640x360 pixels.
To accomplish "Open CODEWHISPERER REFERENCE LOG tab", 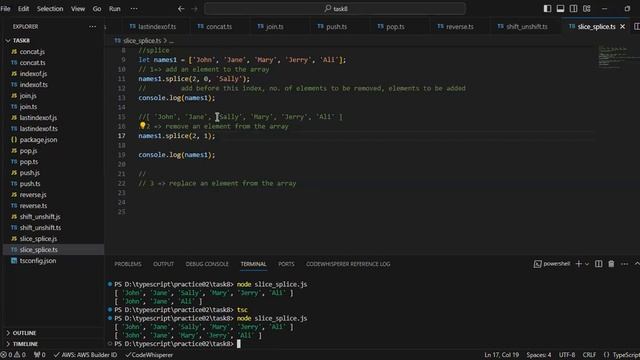I will pyautogui.click(x=348, y=264).
